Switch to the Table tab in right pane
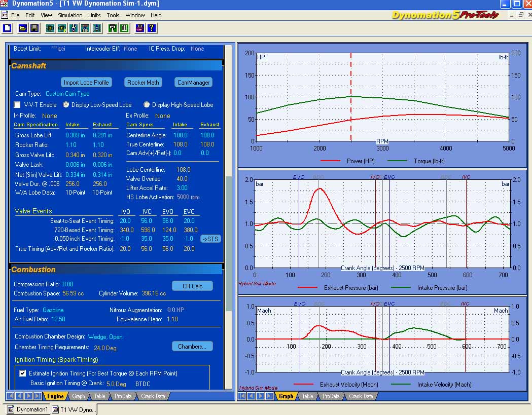 pos(307,396)
